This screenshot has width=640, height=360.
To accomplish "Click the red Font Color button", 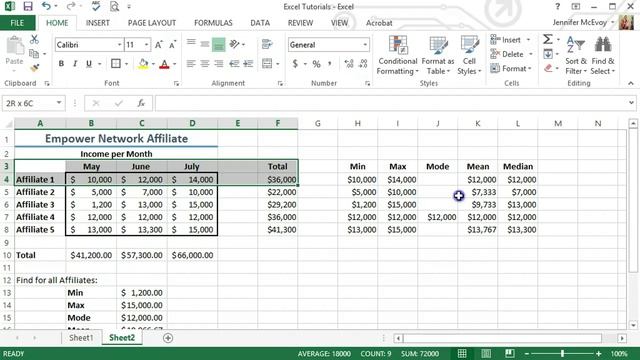I will coord(164,64).
